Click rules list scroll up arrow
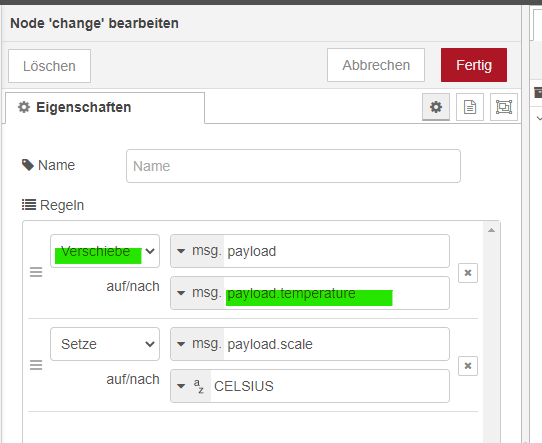 pyautogui.click(x=491, y=230)
